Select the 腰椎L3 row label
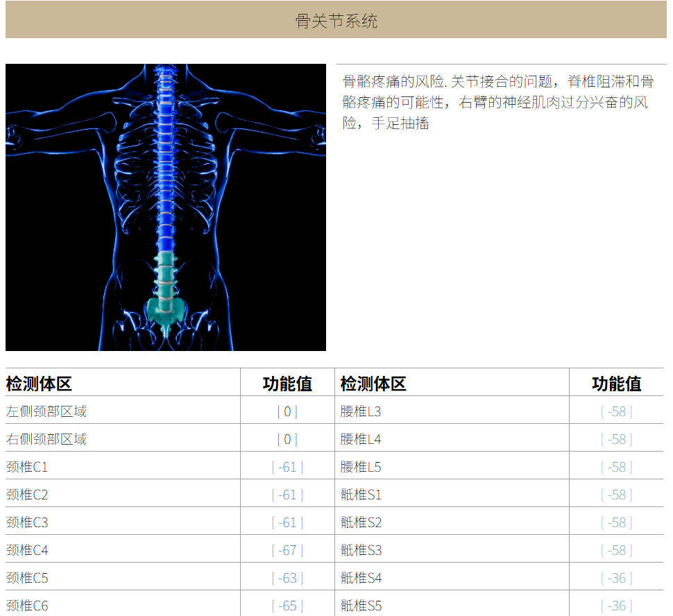The width and height of the screenshot is (673, 616). pos(361,411)
